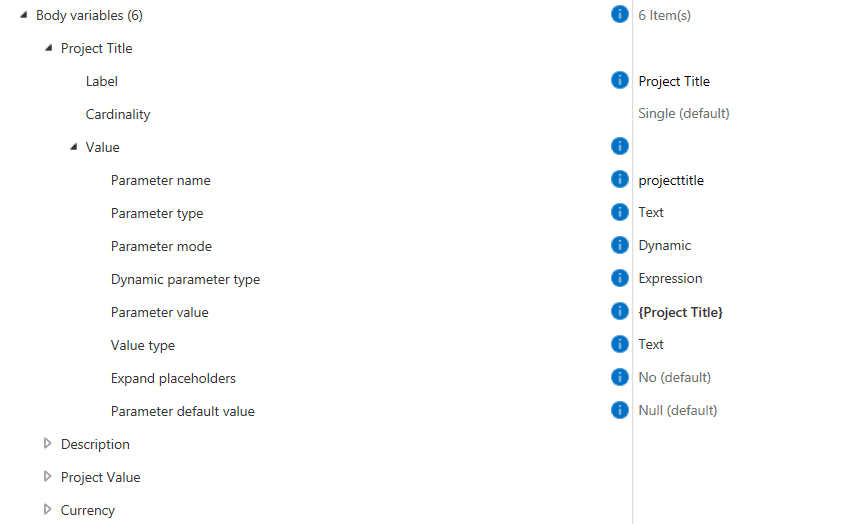Screen dimensions: 856x524
Task: Expand the Project Value variable
Action: pos(48,477)
